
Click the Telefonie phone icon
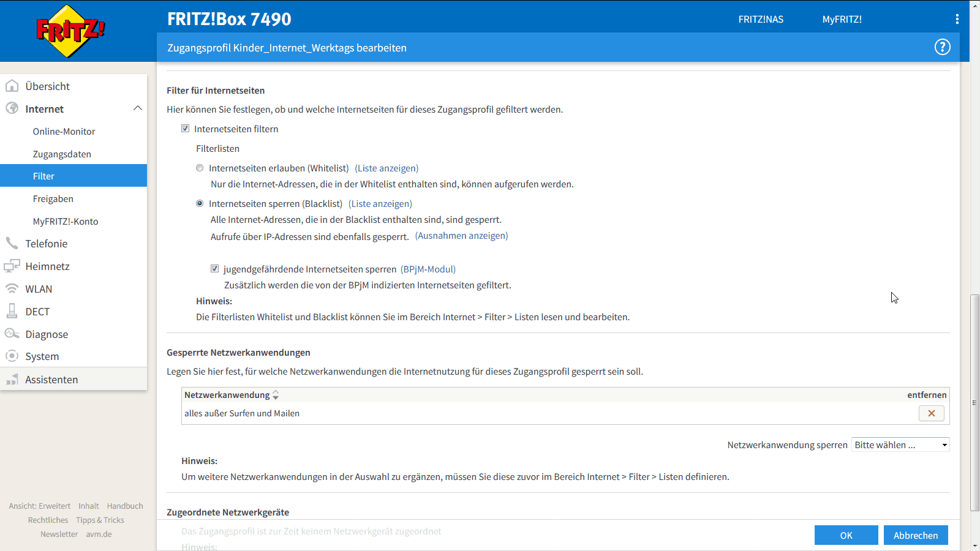[x=12, y=243]
